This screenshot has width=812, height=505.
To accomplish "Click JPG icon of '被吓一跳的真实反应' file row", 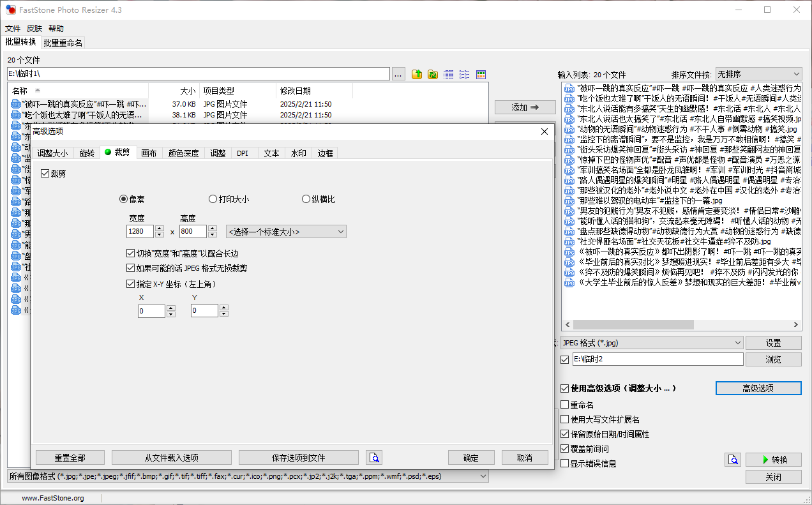I will click(16, 104).
